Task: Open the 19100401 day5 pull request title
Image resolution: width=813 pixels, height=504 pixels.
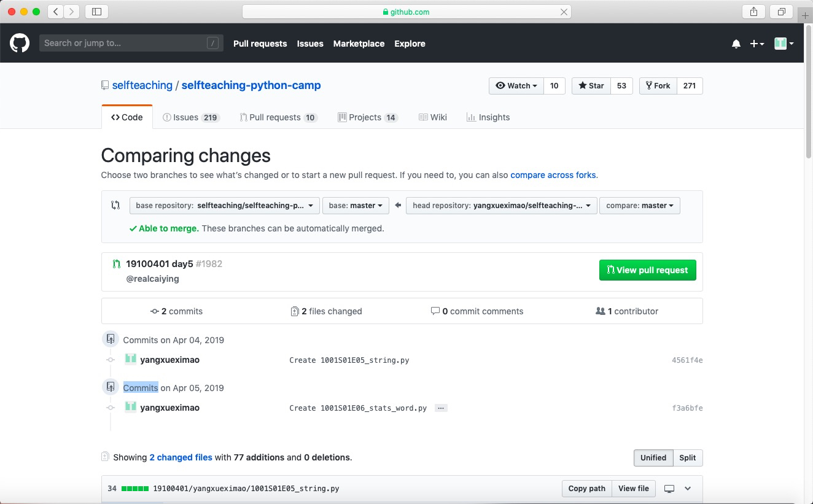Action: [160, 264]
